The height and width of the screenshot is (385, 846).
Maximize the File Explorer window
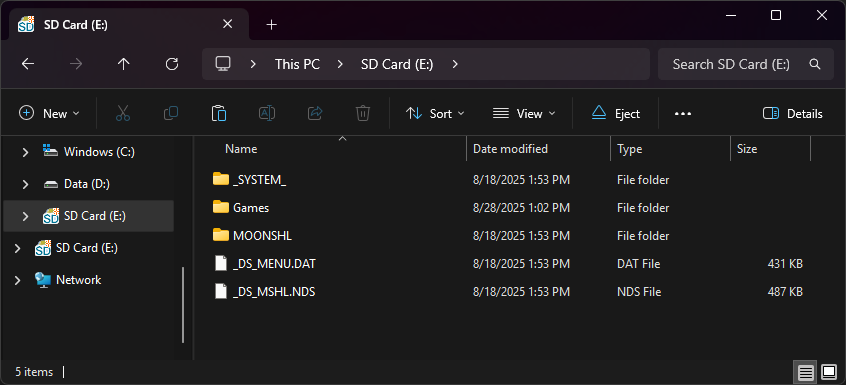[776, 15]
